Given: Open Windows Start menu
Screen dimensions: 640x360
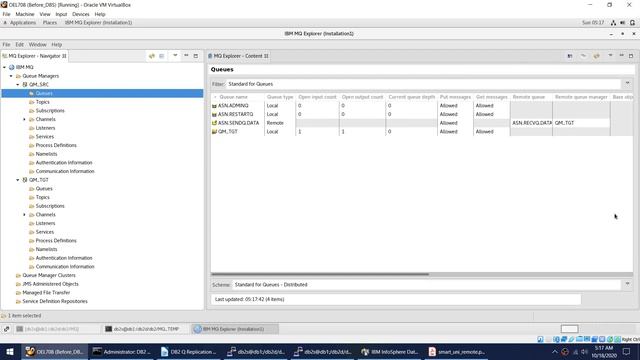Looking at the screenshot, I should coord(9,352).
